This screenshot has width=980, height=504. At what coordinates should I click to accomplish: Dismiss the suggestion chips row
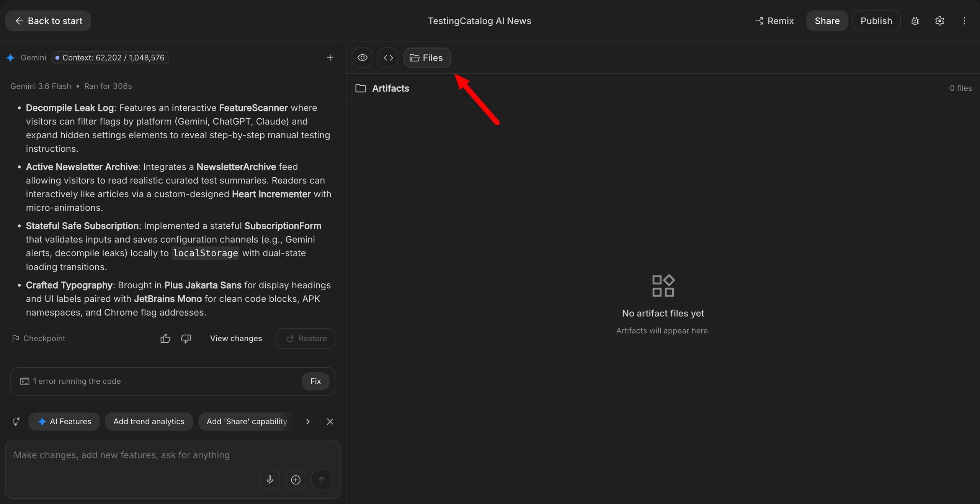(x=330, y=422)
